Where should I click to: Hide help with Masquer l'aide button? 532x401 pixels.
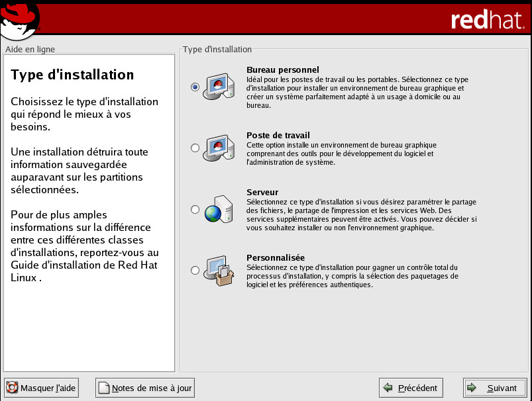[x=42, y=388]
